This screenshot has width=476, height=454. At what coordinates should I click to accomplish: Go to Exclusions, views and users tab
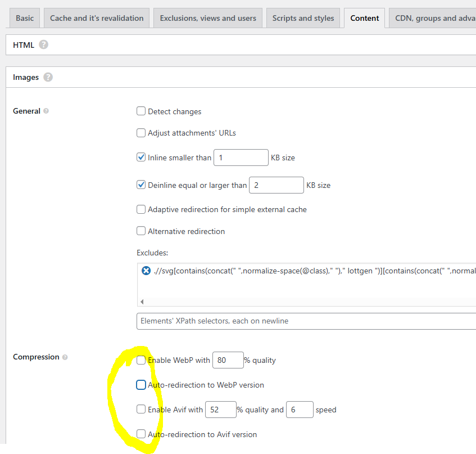208,18
